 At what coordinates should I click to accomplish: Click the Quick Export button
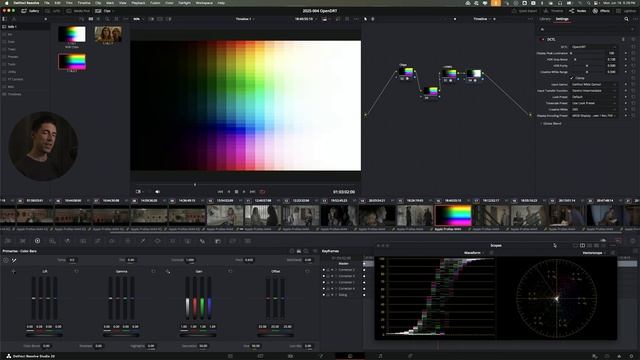click(x=525, y=11)
